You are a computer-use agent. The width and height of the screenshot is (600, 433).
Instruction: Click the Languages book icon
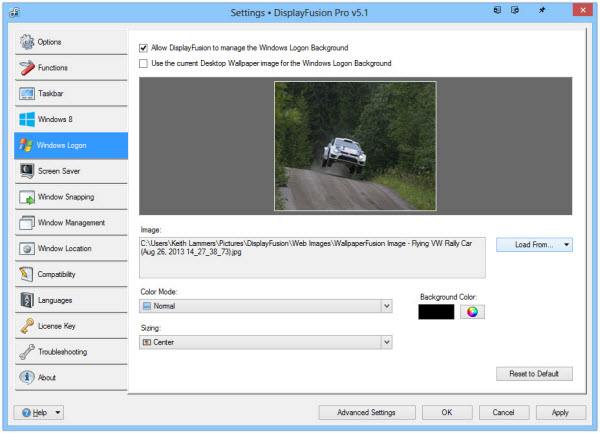[x=27, y=300]
